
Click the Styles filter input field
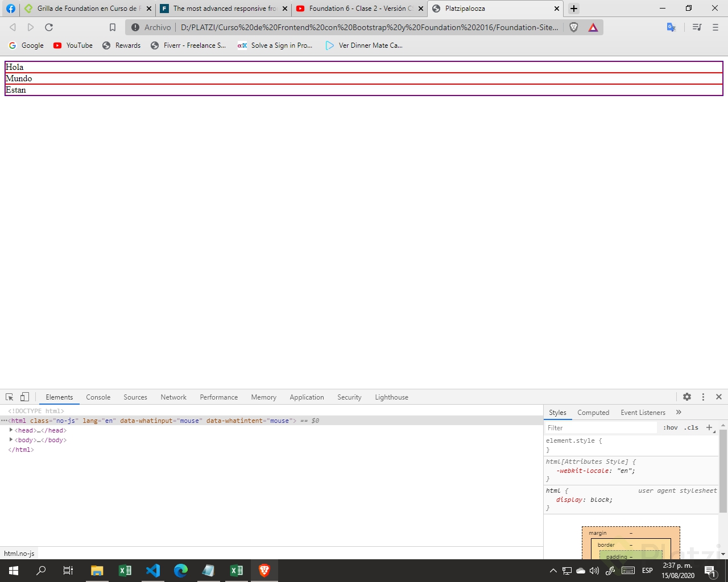[x=602, y=428]
